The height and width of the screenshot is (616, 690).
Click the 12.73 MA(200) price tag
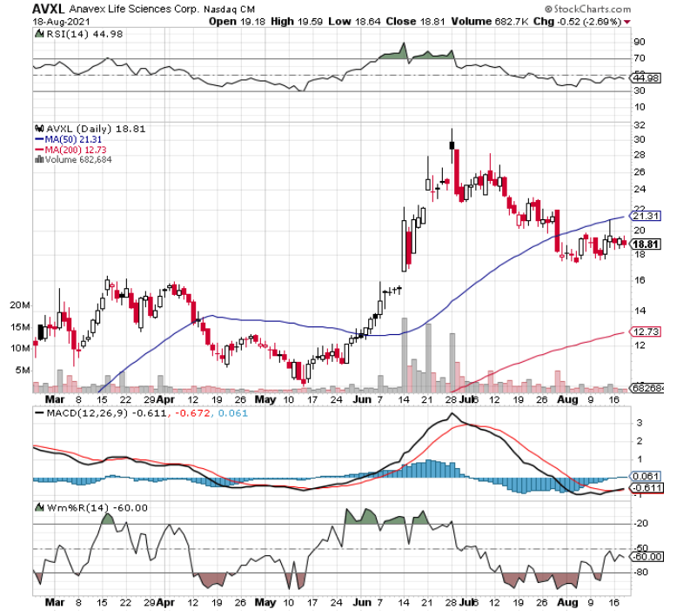tap(646, 331)
